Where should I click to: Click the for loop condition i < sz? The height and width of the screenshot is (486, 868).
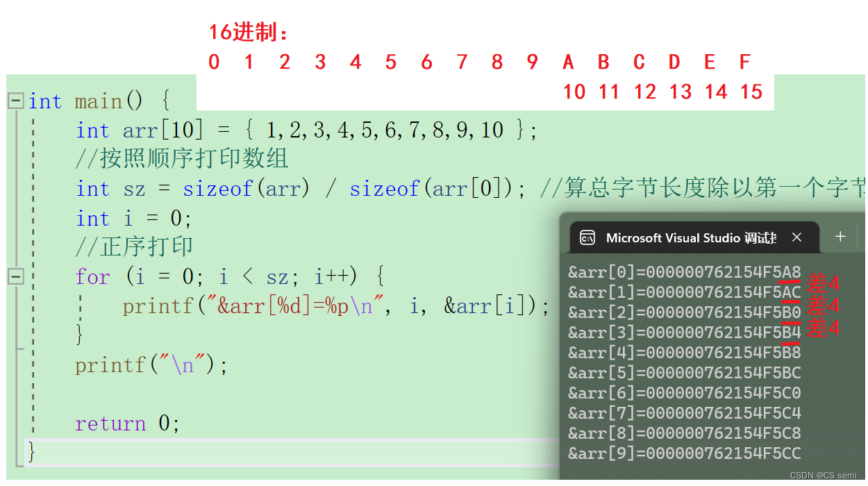click(251, 276)
